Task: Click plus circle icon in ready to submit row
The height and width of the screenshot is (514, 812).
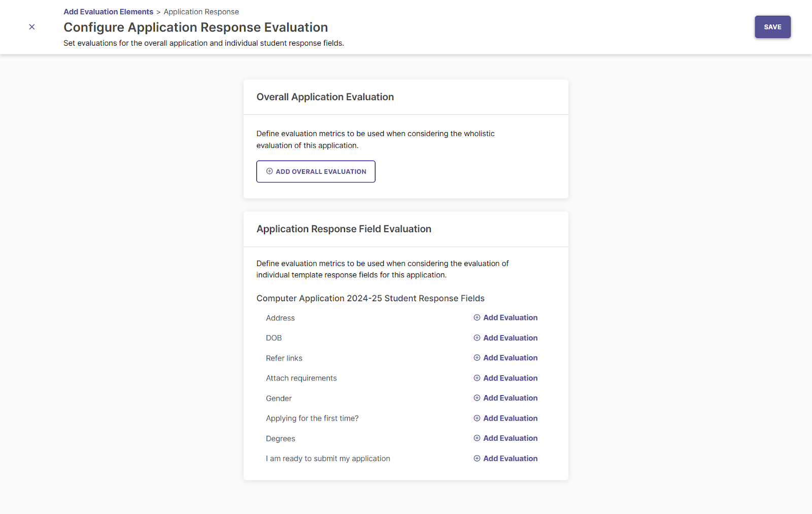Action: pos(477,458)
